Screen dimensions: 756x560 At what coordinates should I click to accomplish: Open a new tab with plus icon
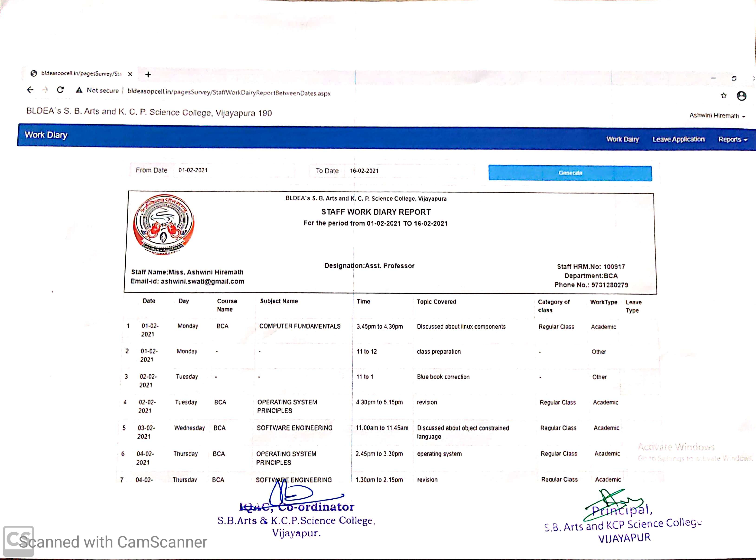coord(148,74)
